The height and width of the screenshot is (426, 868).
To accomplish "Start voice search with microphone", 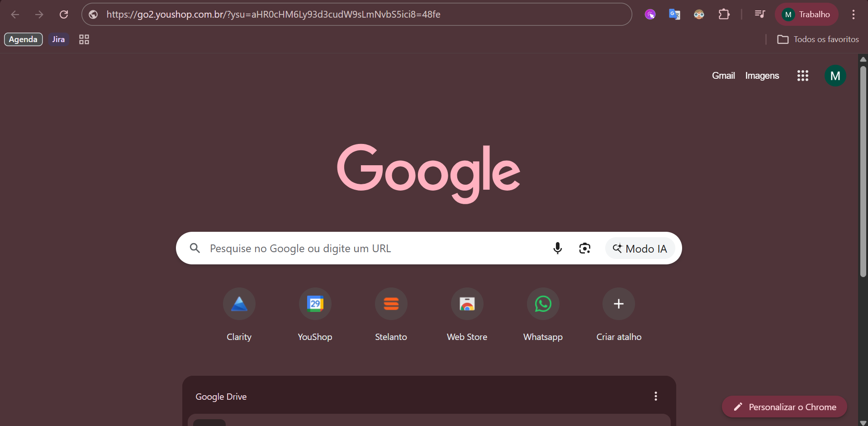I will pos(558,248).
